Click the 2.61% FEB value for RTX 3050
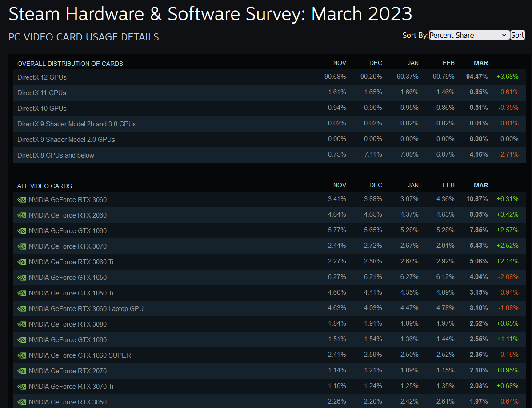 pos(445,401)
